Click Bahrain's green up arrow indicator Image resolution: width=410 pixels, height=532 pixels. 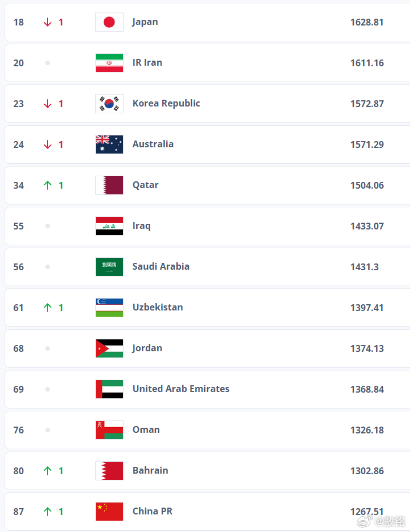pyautogui.click(x=48, y=471)
